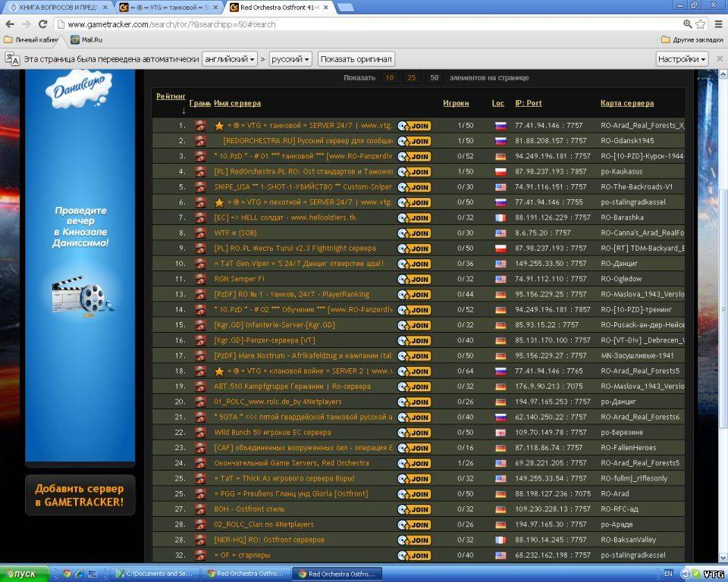Click the favorite star on VTG пехотной server
Image resolution: width=728 pixels, height=582 pixels.
click(219, 202)
